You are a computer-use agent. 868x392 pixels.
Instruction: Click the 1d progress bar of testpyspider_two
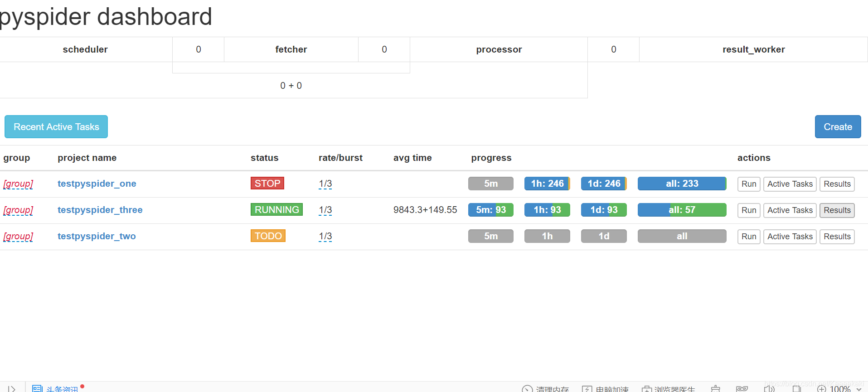tap(604, 236)
